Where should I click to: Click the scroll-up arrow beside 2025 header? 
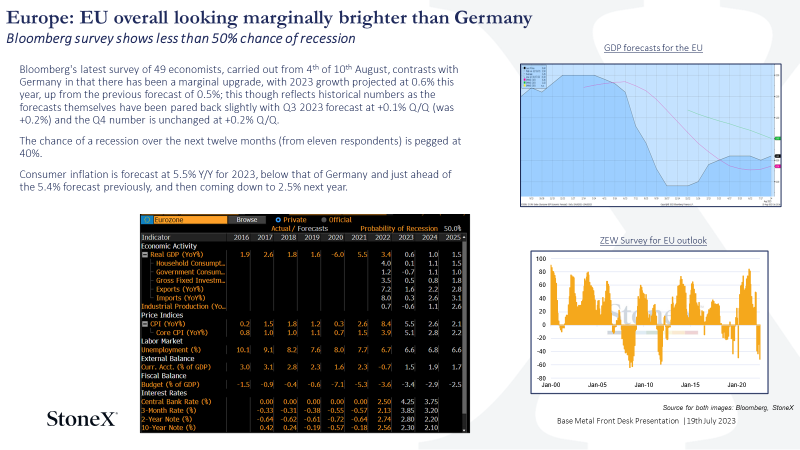[x=464, y=237]
